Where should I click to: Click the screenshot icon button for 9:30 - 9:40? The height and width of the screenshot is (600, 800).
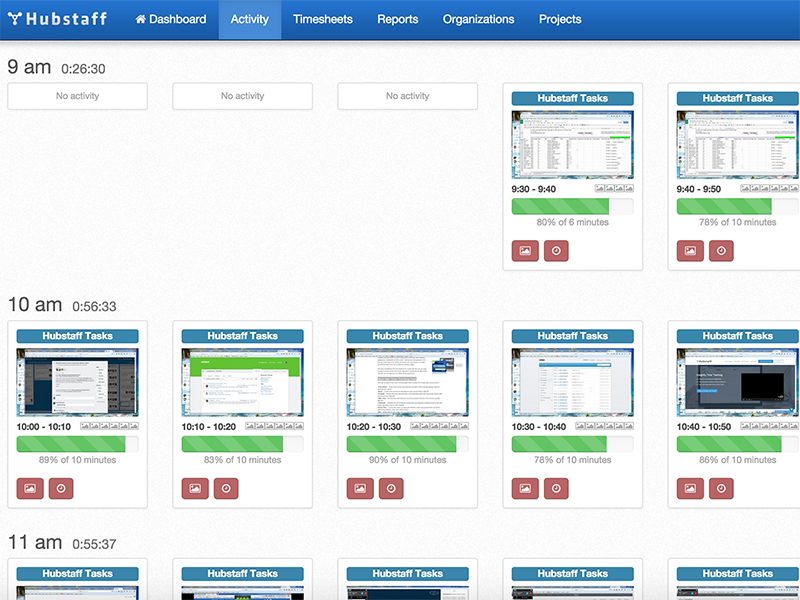pos(525,251)
